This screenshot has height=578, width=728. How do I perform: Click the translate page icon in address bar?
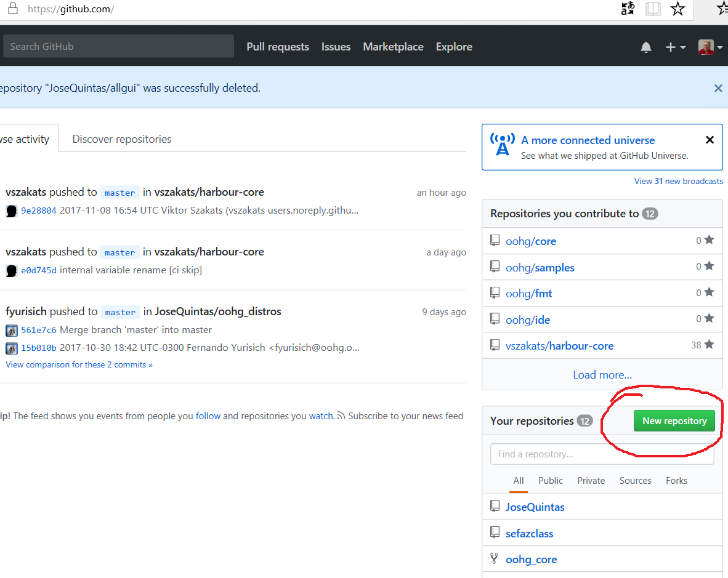[628, 9]
